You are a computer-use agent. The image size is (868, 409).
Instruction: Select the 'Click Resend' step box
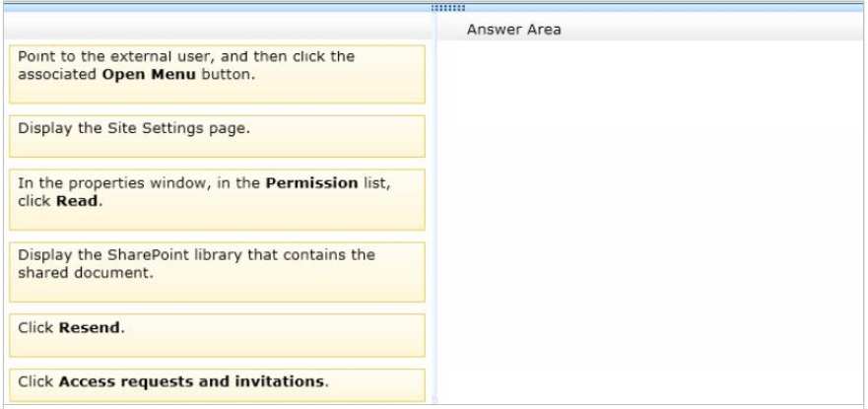pos(217,335)
